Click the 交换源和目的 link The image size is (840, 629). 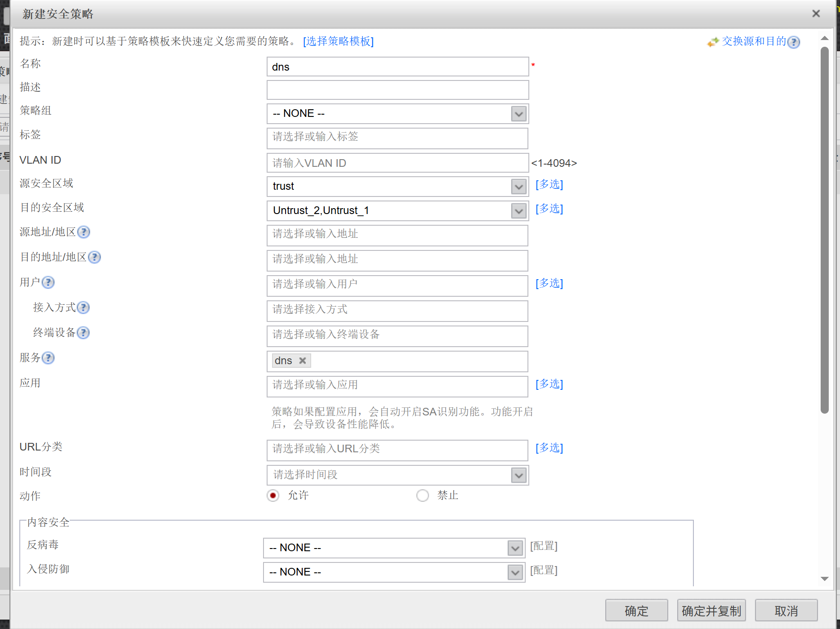754,41
